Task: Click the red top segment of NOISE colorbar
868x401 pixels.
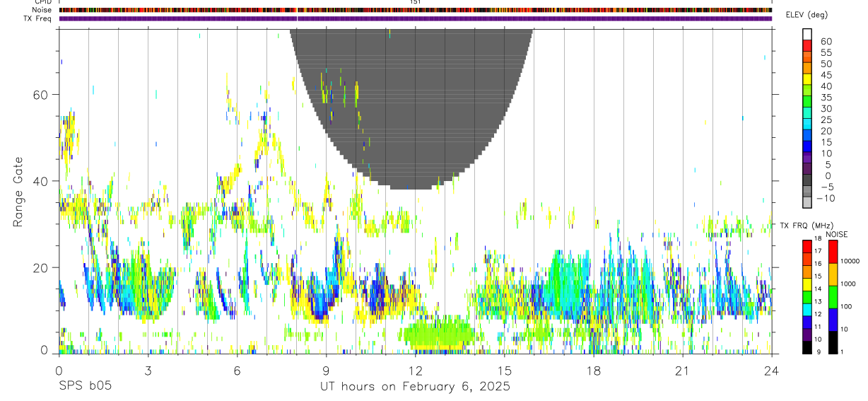Action: coord(833,252)
